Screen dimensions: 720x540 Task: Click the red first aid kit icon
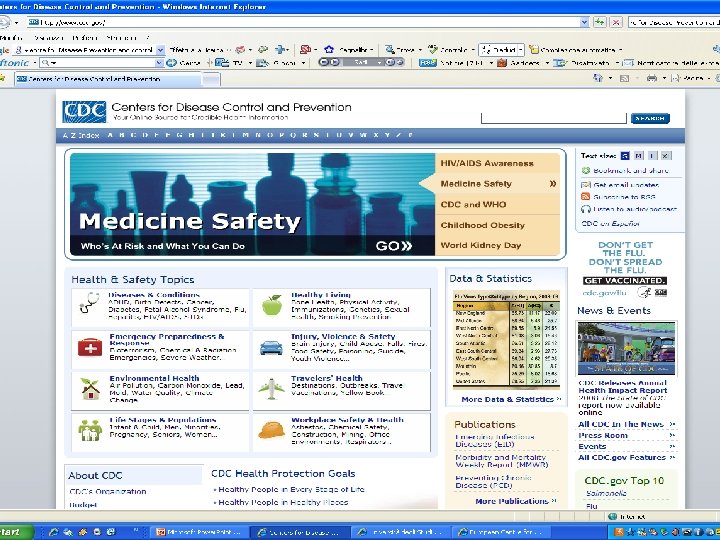[90, 347]
